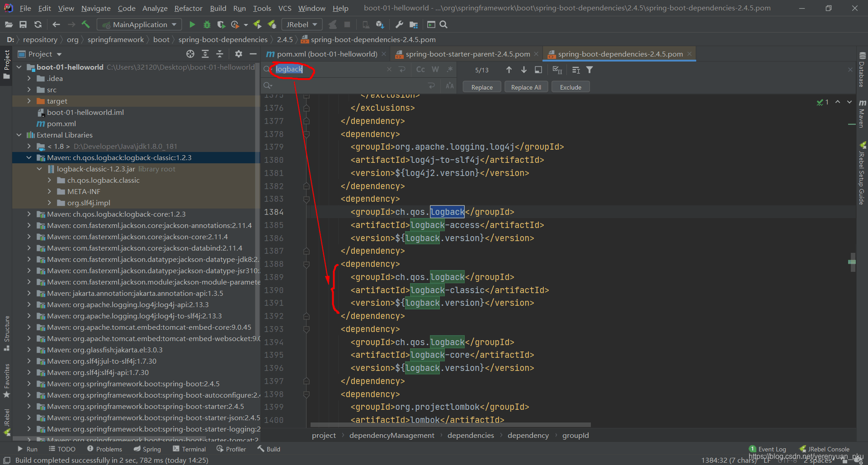
Task: Toggle the Structure tool window
Action: click(7, 333)
